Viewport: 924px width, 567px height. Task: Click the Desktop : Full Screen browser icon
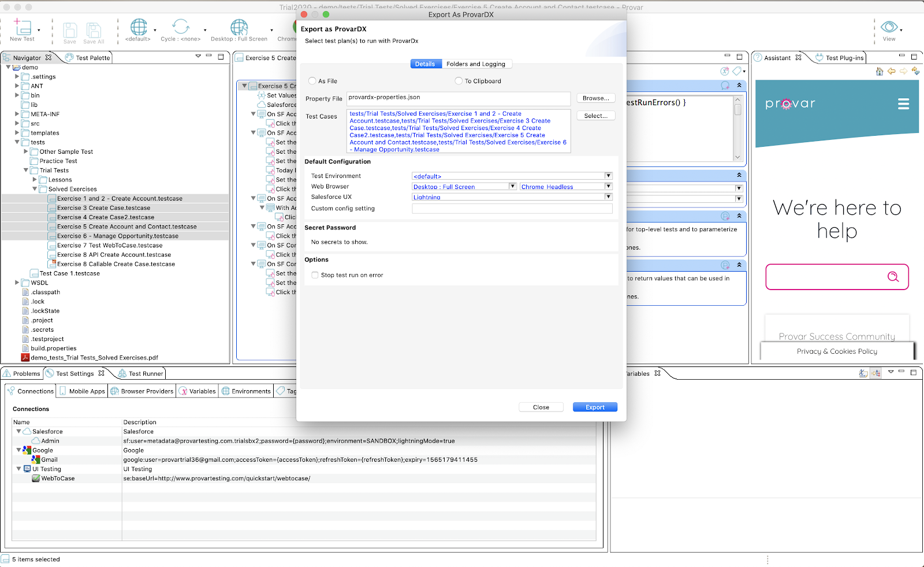[239, 27]
